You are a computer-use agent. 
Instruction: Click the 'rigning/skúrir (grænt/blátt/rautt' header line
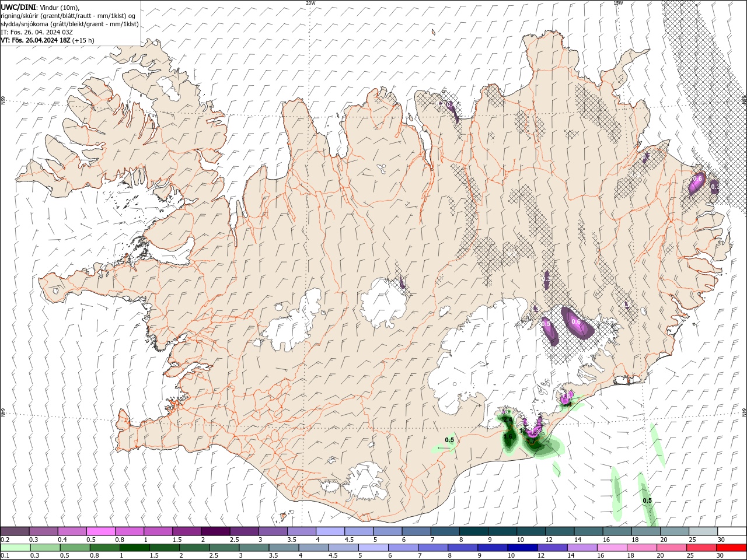tap(68, 16)
